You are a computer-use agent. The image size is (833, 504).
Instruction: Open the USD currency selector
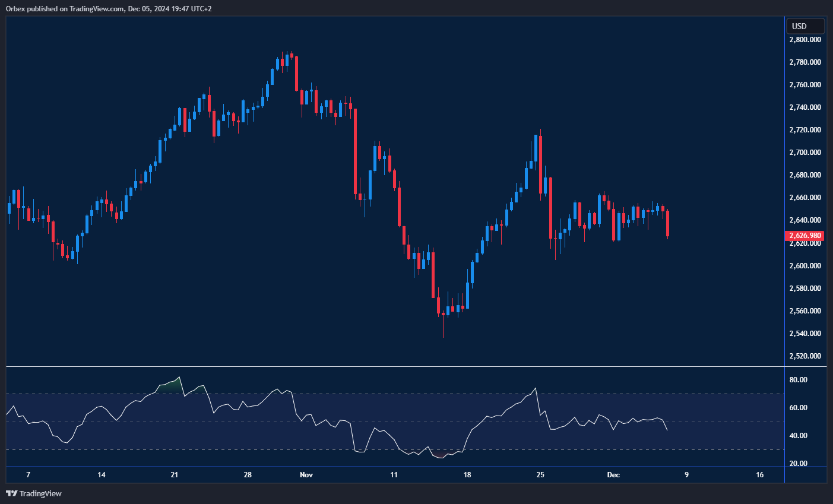805,26
